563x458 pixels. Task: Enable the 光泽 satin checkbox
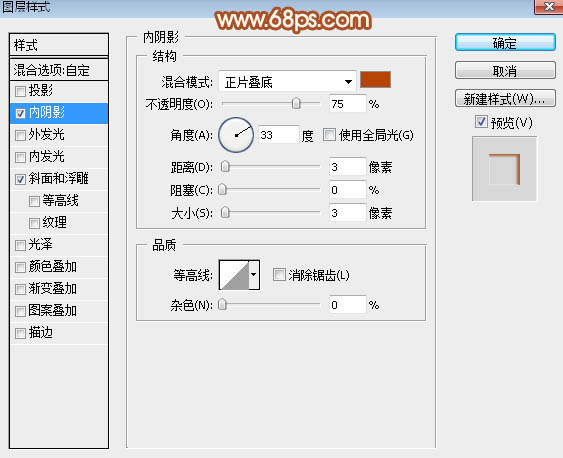20,246
